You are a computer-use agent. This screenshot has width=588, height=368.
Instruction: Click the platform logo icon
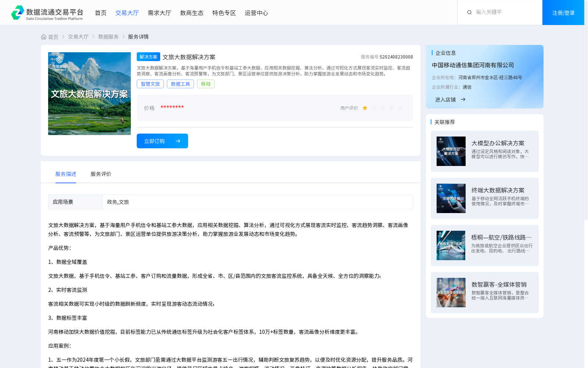[x=18, y=13]
